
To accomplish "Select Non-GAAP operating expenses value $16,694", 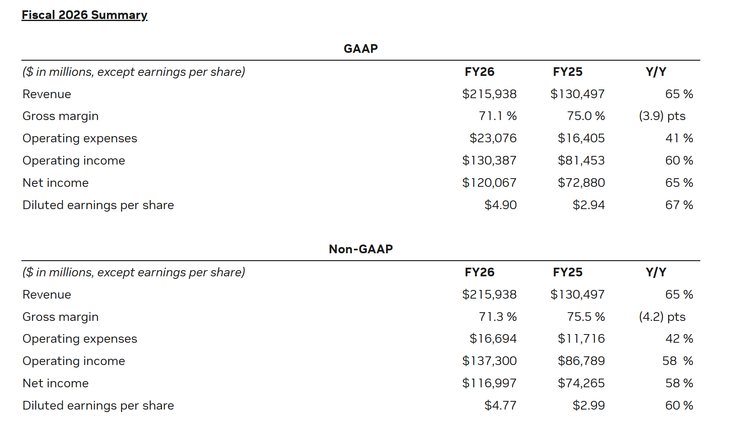I will (488, 339).
